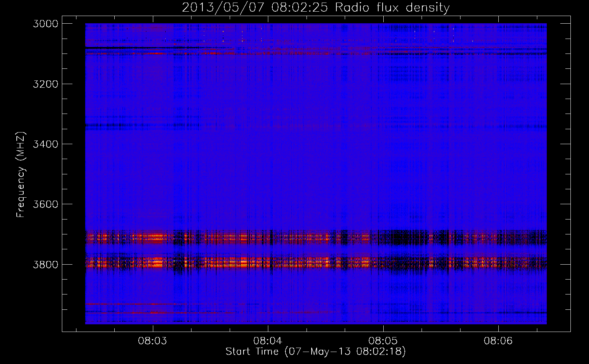Image resolution: width=589 pixels, height=364 pixels.
Task: Click the plot title 'Radio flux density'
Action: [x=392, y=7]
